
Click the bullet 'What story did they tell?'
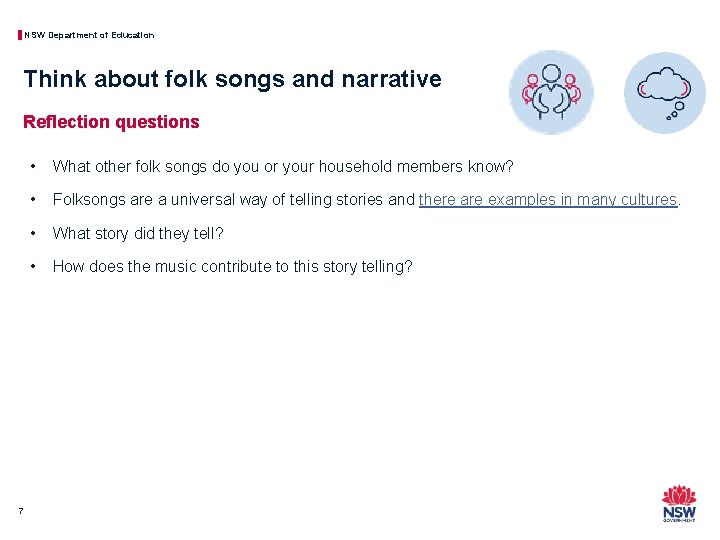pyautogui.click(x=138, y=233)
